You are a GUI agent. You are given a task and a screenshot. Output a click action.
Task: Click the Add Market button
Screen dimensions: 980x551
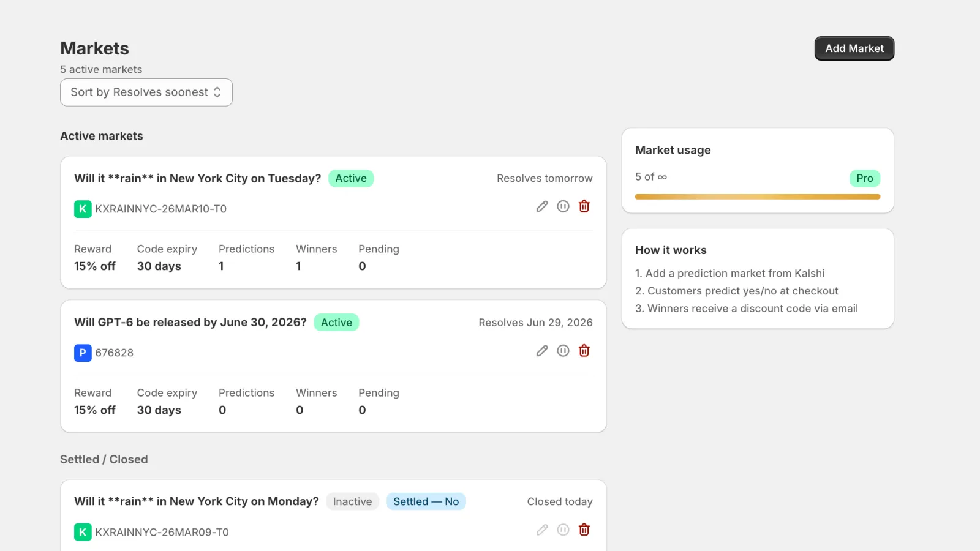854,48
